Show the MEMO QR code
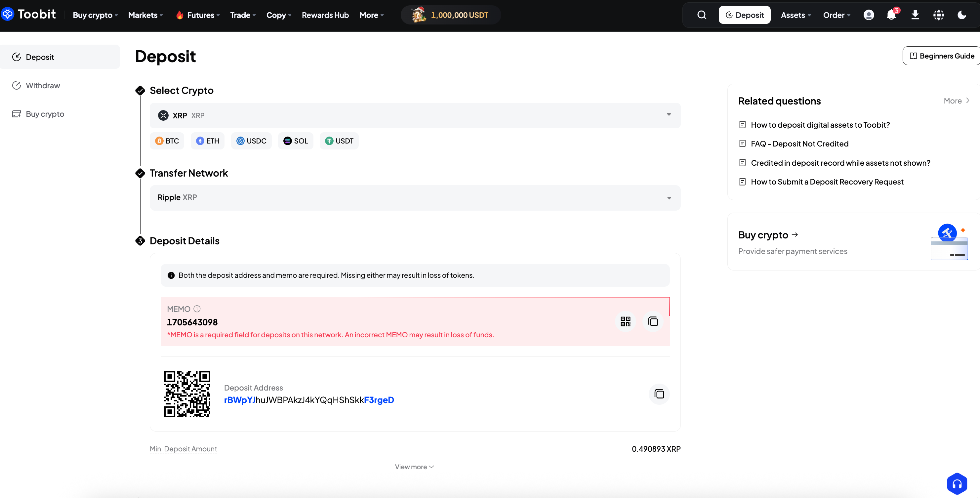 [625, 321]
